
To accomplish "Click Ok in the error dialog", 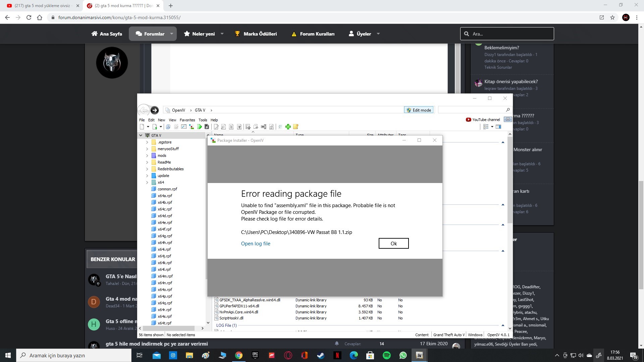I will (393, 244).
